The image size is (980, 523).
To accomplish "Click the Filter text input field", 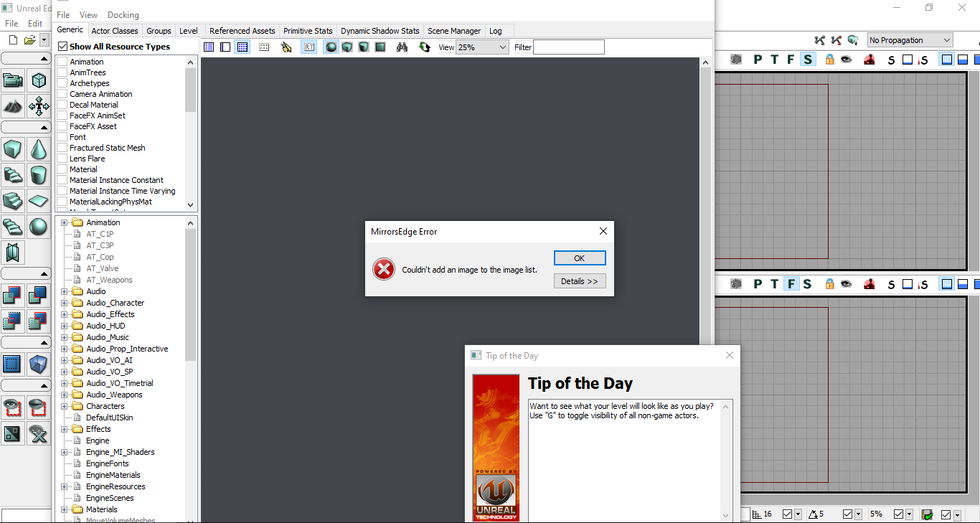I will (569, 47).
